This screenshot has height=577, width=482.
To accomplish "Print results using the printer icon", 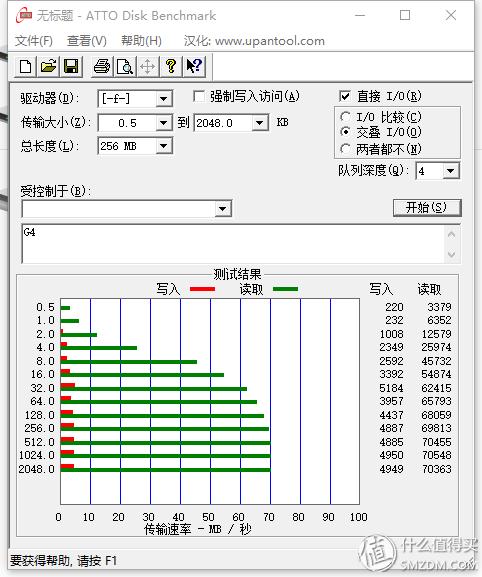I will [x=102, y=67].
